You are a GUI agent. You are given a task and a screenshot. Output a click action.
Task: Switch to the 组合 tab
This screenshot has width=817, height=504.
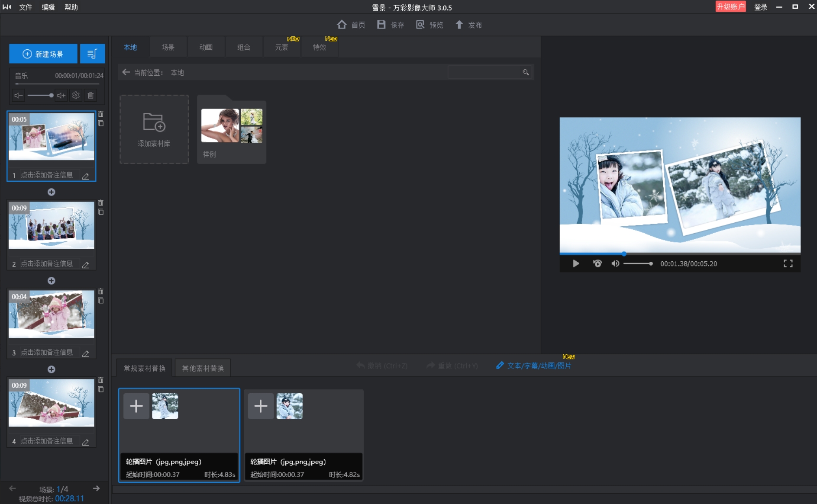(x=244, y=47)
